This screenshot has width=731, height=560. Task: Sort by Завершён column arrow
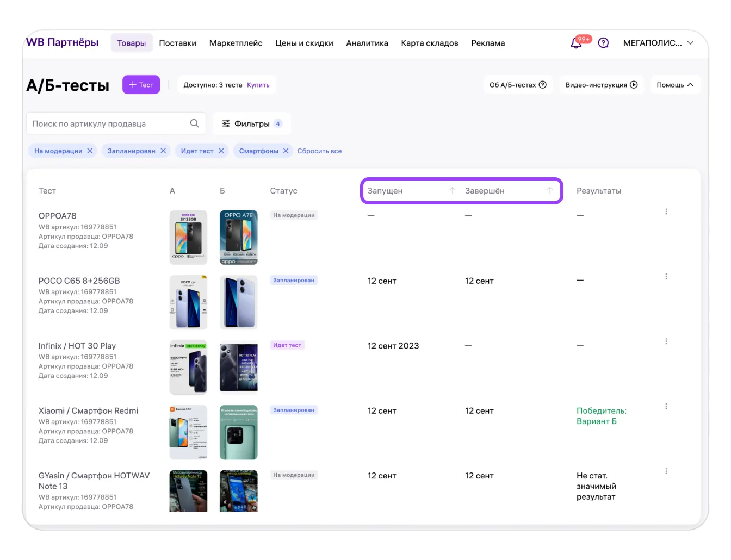[549, 191]
